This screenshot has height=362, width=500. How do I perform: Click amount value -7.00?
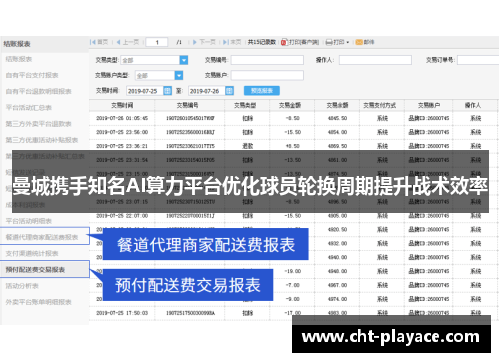[293, 285]
